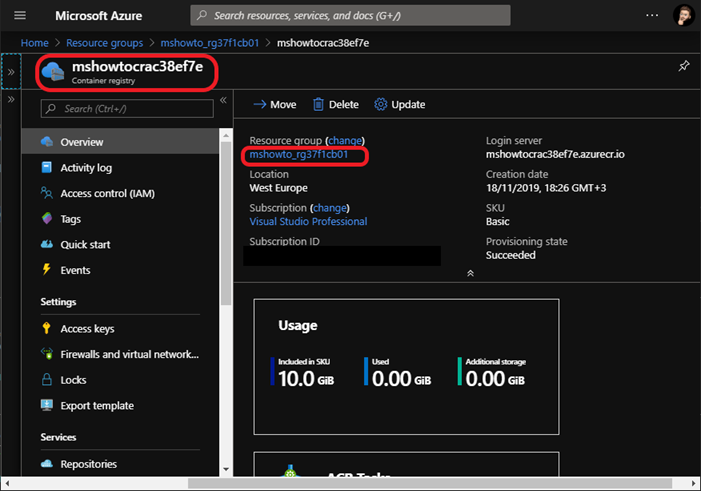Screen dimensions: 701x491
Task: Click the Basic SKU value
Action: 498,221
